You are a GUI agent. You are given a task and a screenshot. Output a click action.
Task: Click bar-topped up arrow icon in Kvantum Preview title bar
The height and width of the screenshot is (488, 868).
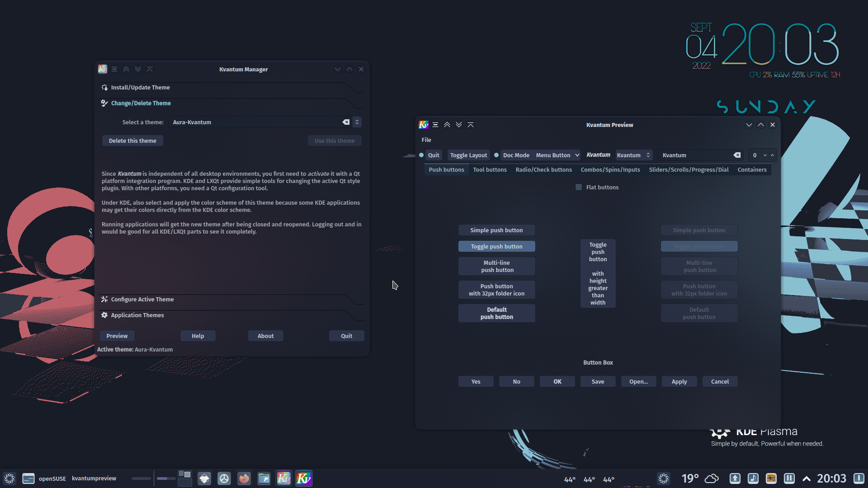click(471, 125)
